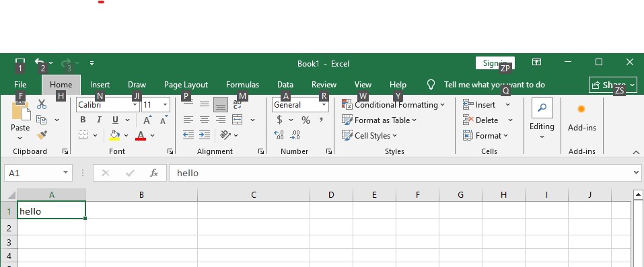Viewport: 644px width, 267px height.
Task: Toggle Bottom Align button
Action: click(x=221, y=105)
